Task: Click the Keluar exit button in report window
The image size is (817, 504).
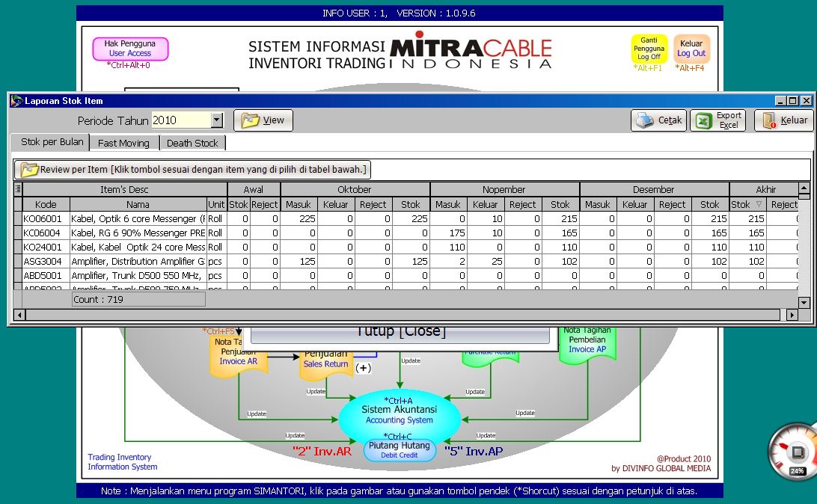Action: click(783, 120)
